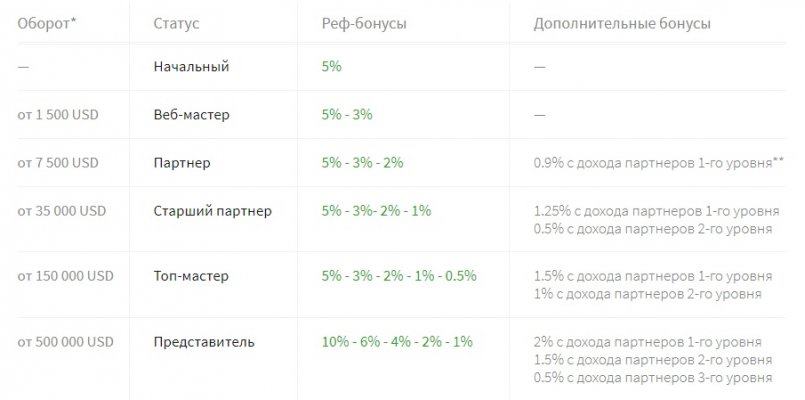805x400 pixels.
Task: Click the 0.5% с дохода партнеров 3-го уровня
Action: (653, 378)
